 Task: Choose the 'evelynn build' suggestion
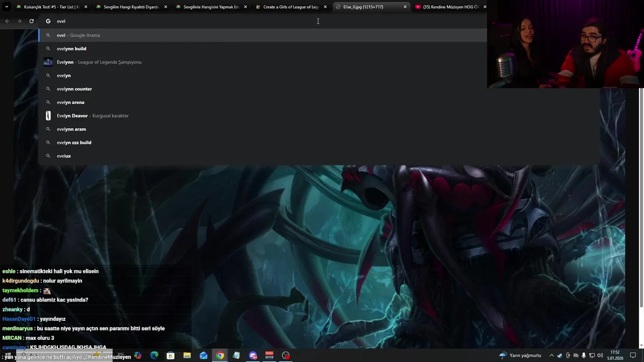tap(263, 49)
